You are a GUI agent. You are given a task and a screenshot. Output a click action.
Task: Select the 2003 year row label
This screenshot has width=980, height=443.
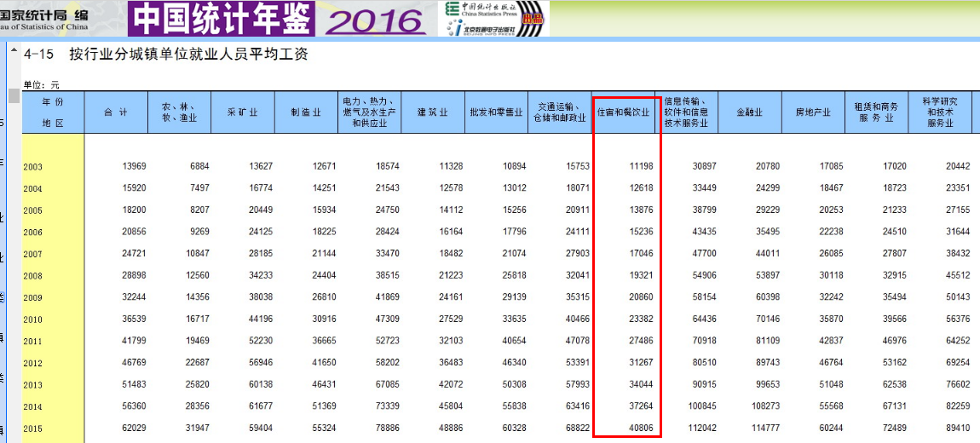tap(33, 166)
